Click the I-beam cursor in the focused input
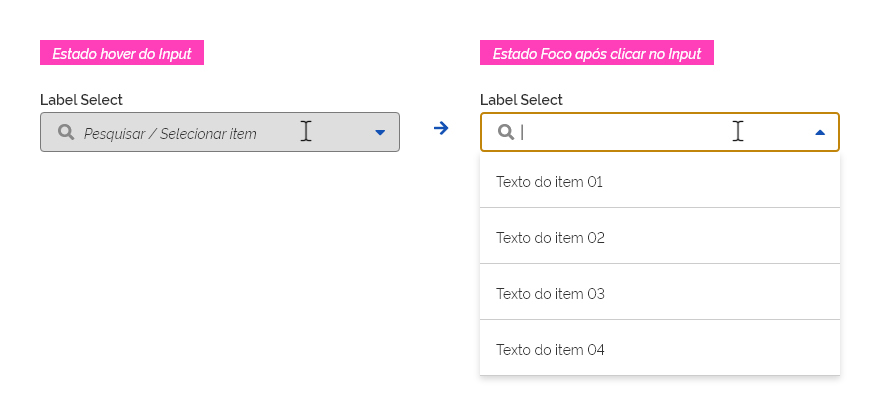878x416 pixels. tap(738, 131)
